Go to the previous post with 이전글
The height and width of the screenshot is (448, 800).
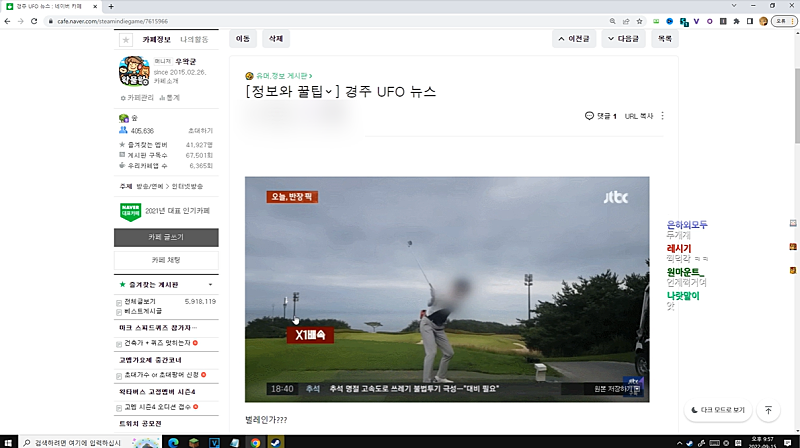574,39
